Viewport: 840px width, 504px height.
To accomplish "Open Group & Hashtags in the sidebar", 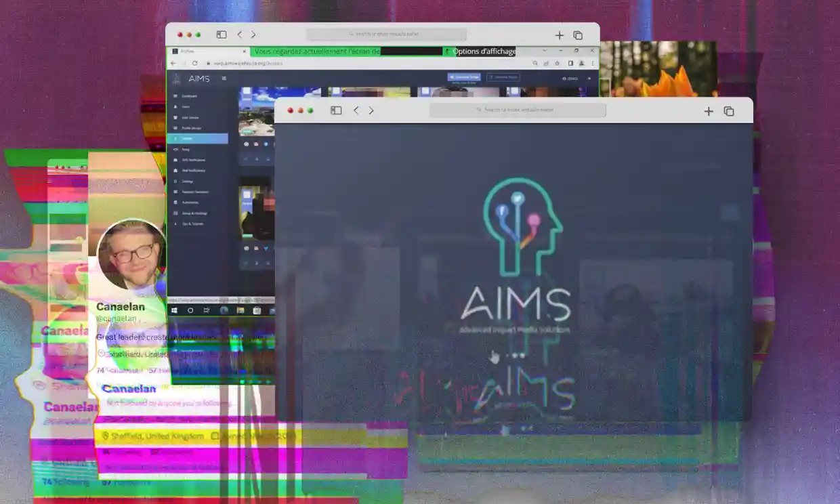I will pyautogui.click(x=194, y=213).
